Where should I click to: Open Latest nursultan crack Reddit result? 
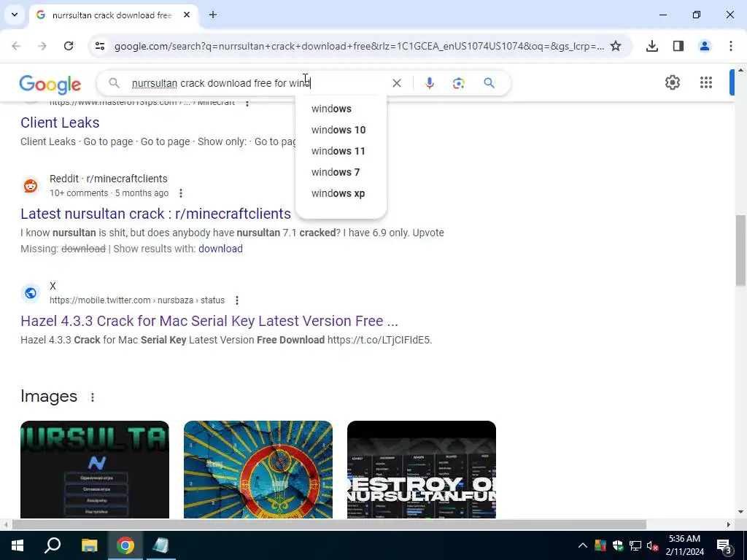[156, 214]
